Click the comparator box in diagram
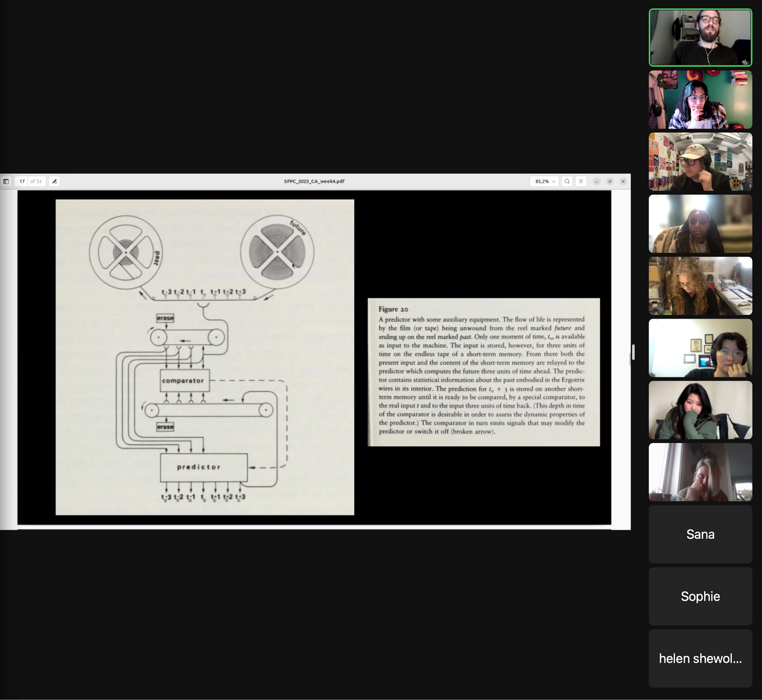 pos(184,380)
